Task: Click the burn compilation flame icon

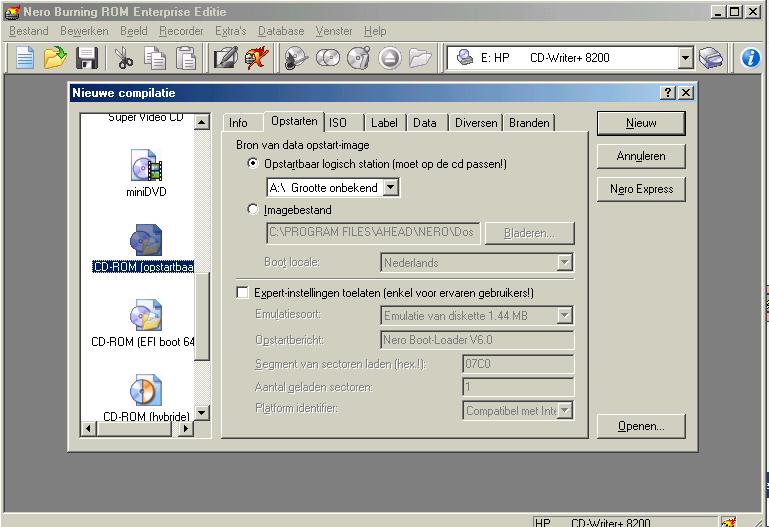Action: click(257, 57)
